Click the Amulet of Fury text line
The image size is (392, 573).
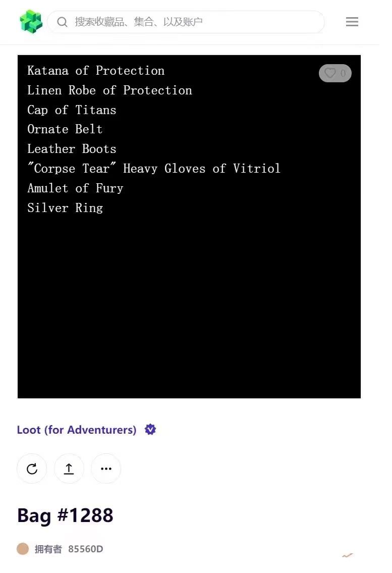75,188
